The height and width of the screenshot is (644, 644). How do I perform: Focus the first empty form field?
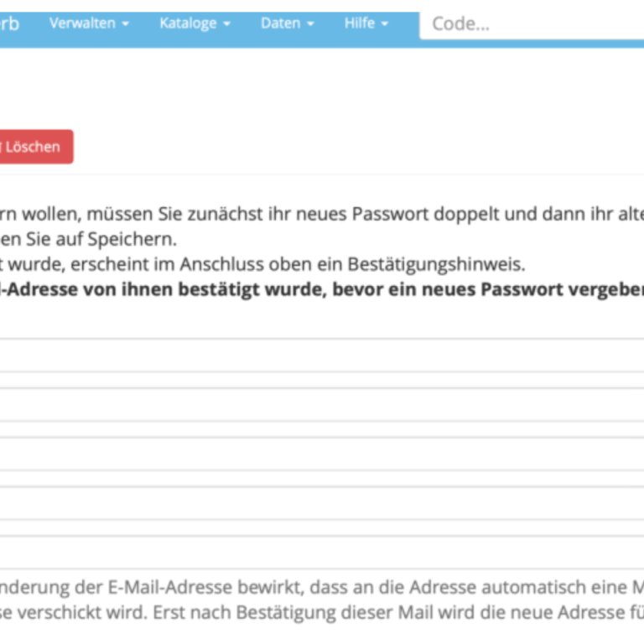(x=322, y=356)
